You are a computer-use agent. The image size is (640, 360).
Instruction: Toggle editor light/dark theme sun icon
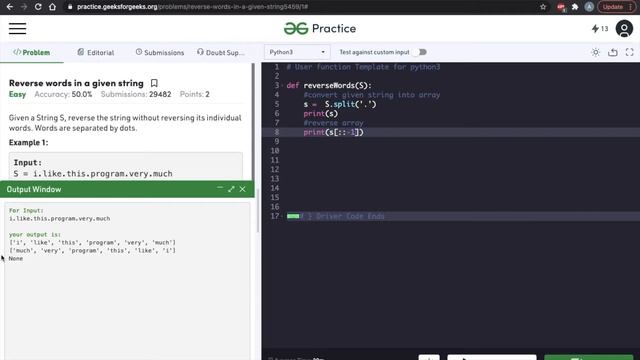[596, 52]
